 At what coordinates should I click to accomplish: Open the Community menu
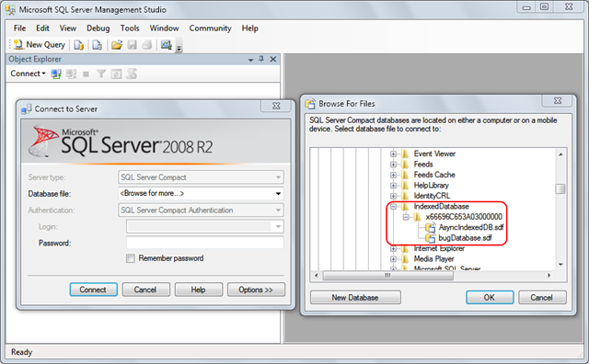[x=210, y=28]
